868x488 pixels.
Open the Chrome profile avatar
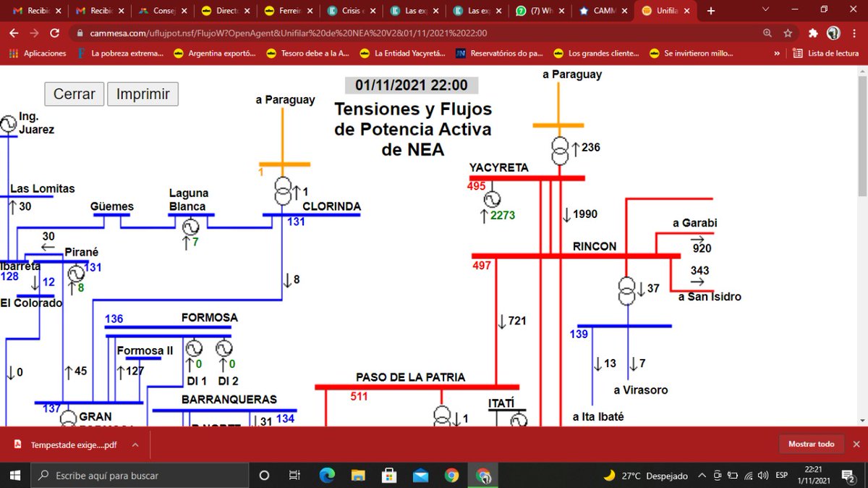tap(833, 33)
